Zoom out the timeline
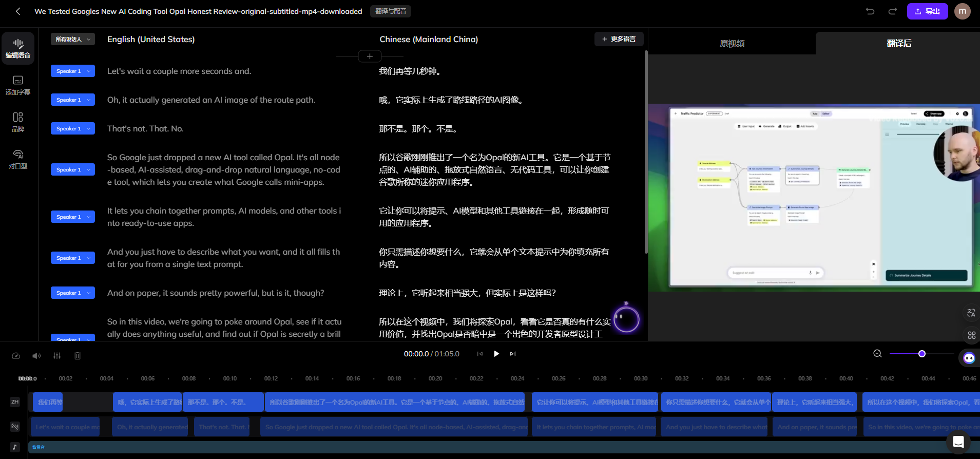The width and height of the screenshot is (980, 459). (878, 354)
